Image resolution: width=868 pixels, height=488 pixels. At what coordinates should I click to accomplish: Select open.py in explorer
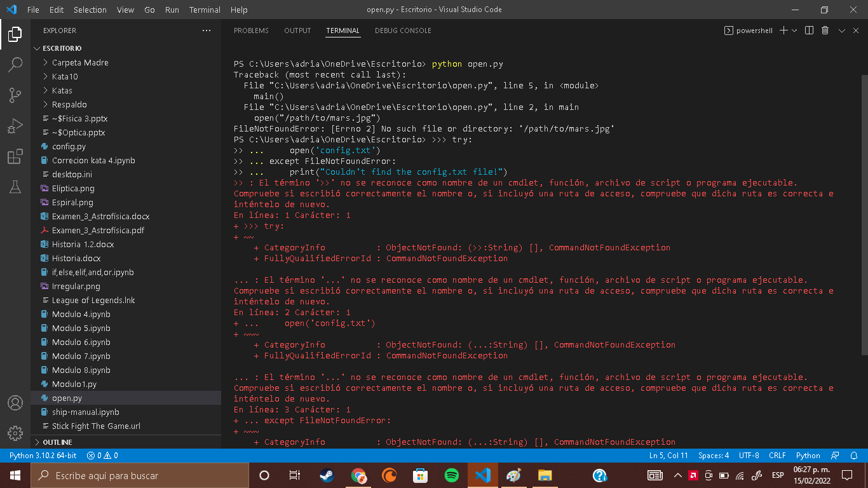click(x=126, y=398)
